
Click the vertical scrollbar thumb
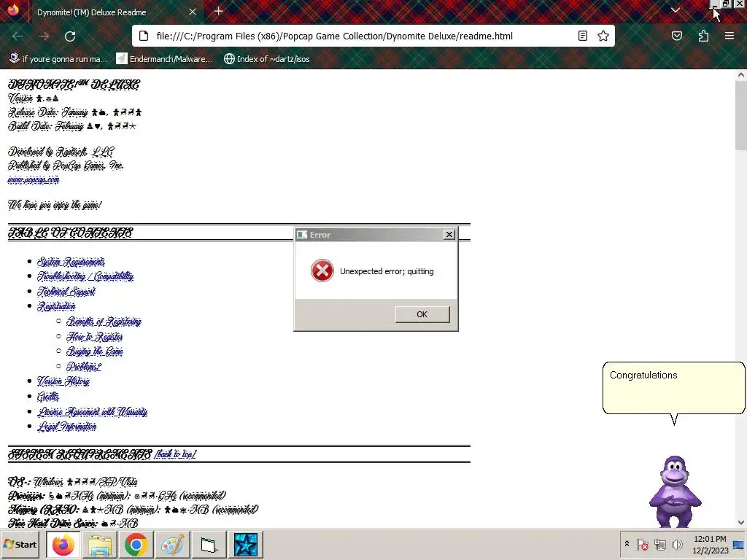[741, 116]
